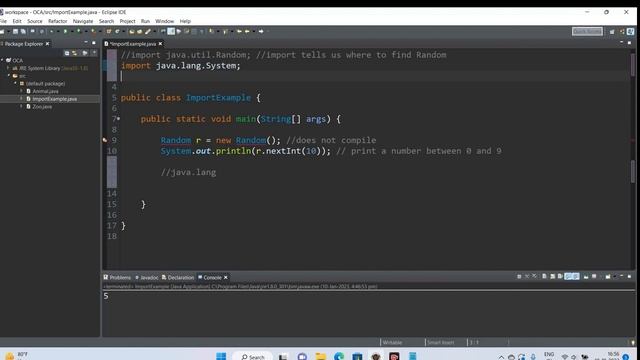Minimize the Console view
This screenshot has width=640, height=360.
tap(622, 276)
